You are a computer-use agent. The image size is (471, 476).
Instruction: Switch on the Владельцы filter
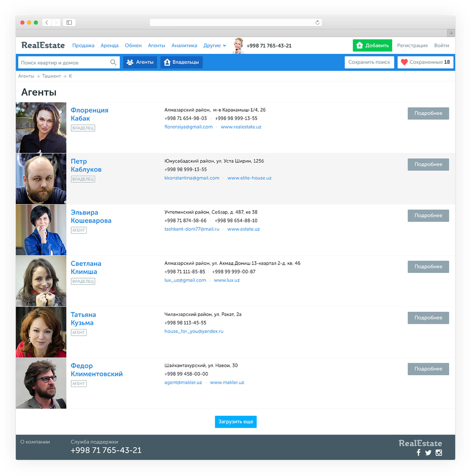pos(181,62)
